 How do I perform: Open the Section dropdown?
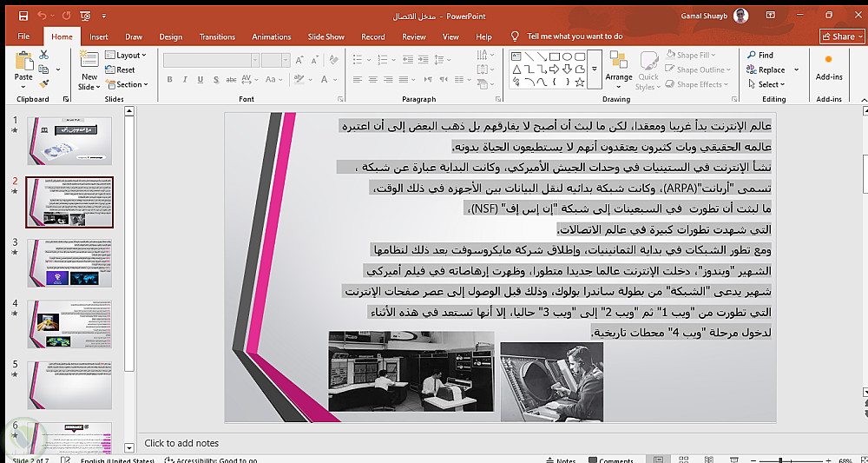click(x=127, y=84)
